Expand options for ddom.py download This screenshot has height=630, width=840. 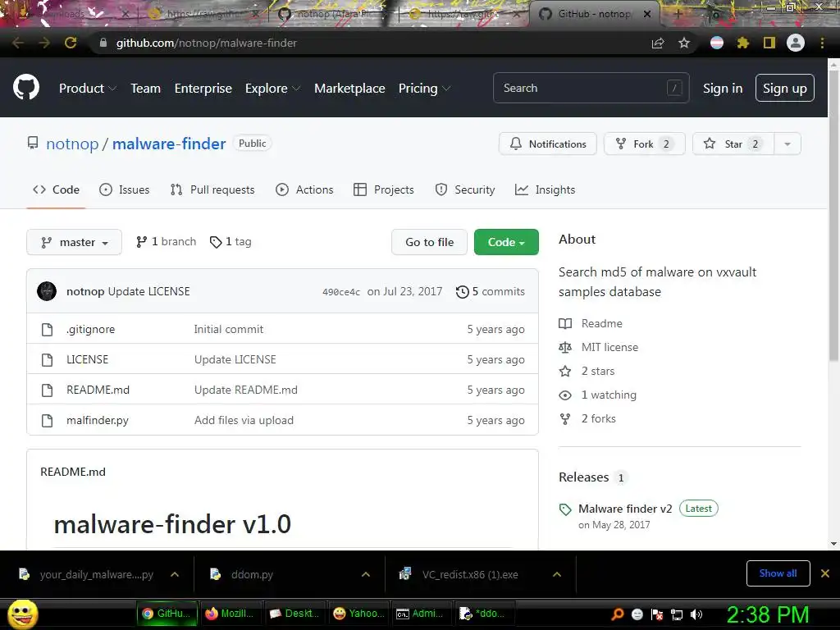pyautogui.click(x=365, y=574)
